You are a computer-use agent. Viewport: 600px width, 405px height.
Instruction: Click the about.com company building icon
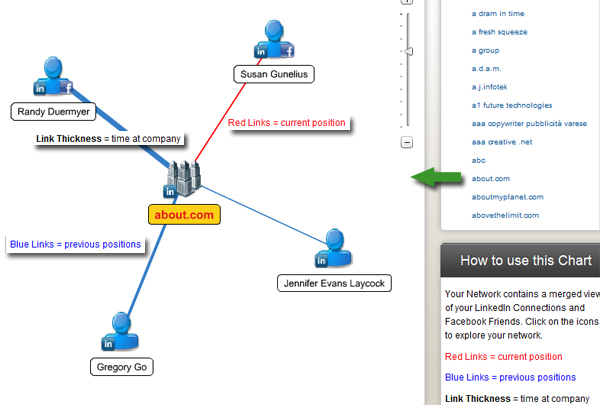tap(184, 178)
